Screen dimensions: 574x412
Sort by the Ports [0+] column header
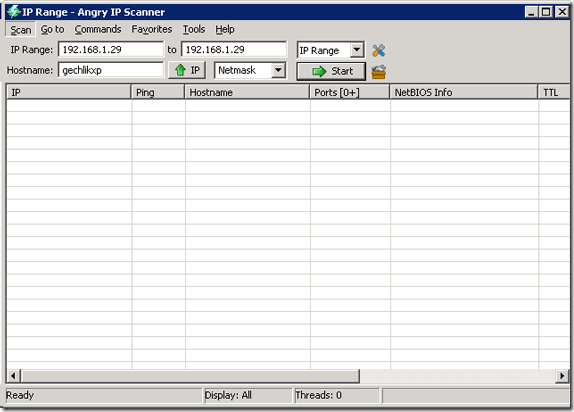350,92
